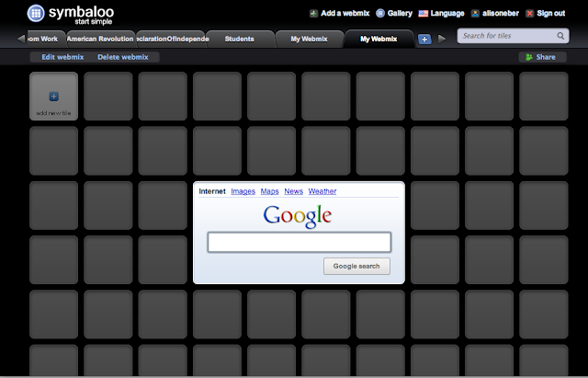
Task: Click the Language text link
Action: click(447, 14)
